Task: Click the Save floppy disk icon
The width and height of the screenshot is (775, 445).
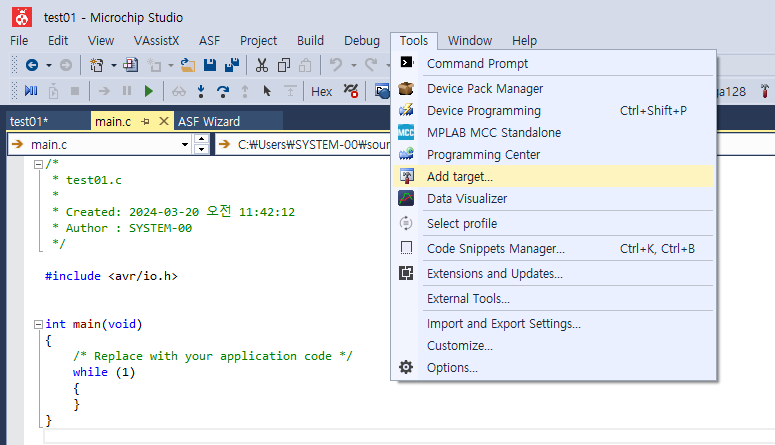Action: tap(210, 65)
